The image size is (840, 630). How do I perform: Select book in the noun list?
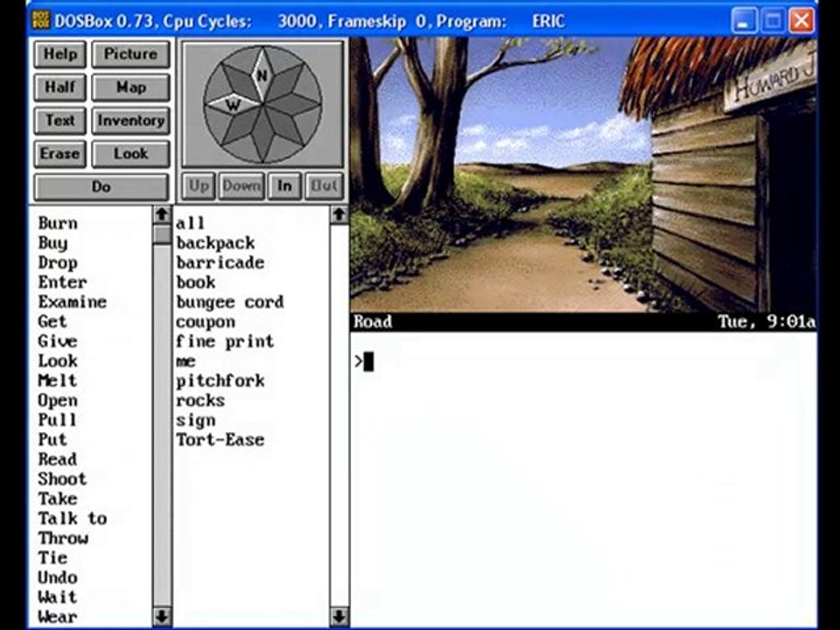195,282
